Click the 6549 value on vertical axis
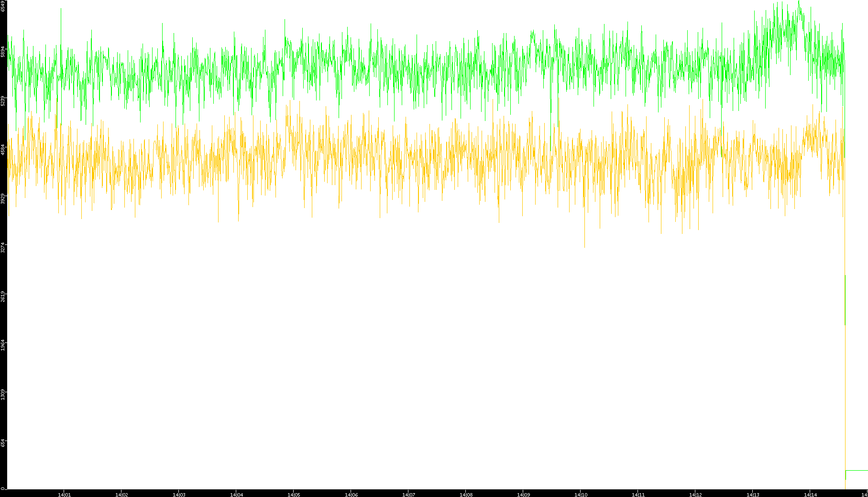The image size is (868, 497). [3, 6]
